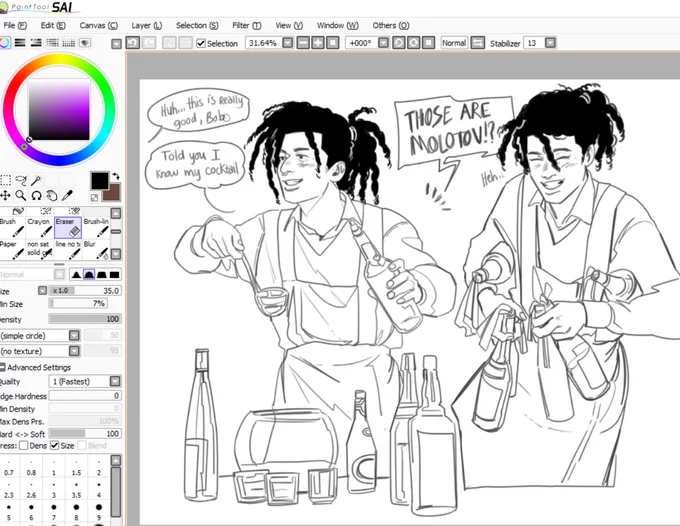Choose the non sat solid brush
Screen dimensions: 680x526
point(40,250)
